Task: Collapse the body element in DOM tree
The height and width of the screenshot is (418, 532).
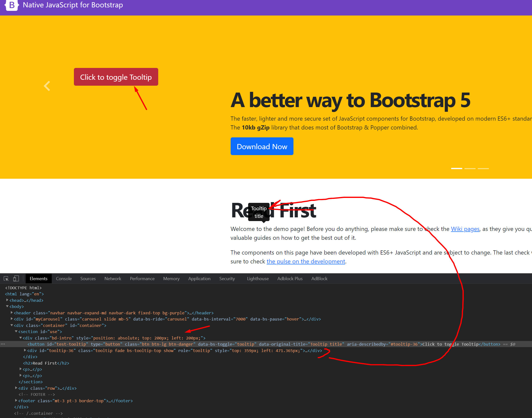Action: (x=7, y=306)
